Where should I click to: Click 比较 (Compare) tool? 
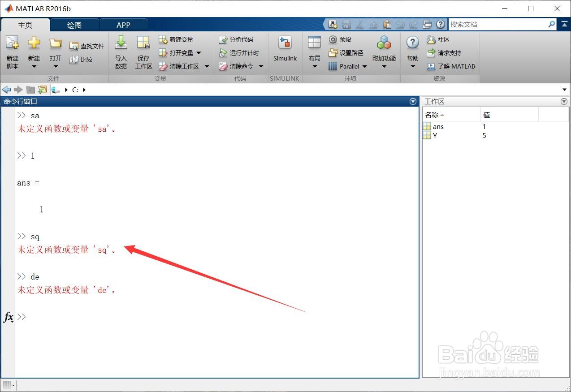point(81,60)
